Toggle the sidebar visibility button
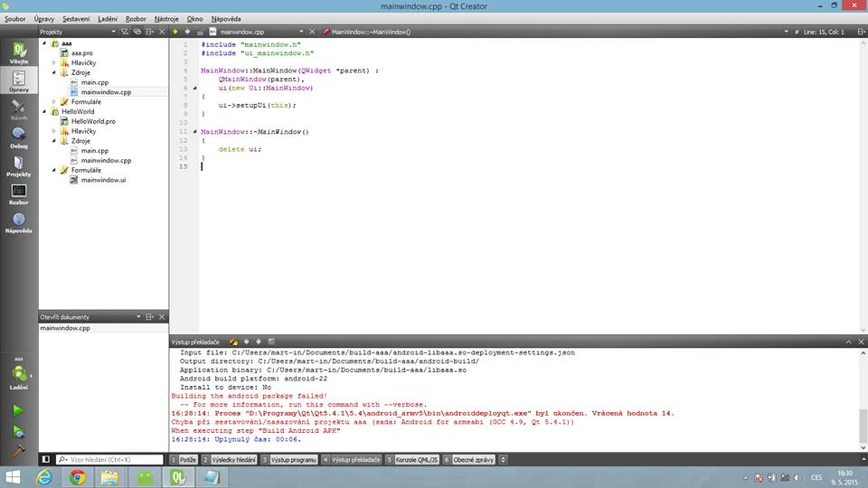Viewport: 868px width, 488px height. coord(46,460)
